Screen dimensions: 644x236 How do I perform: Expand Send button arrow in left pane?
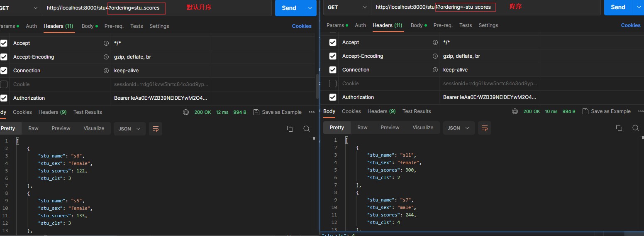[x=310, y=8]
